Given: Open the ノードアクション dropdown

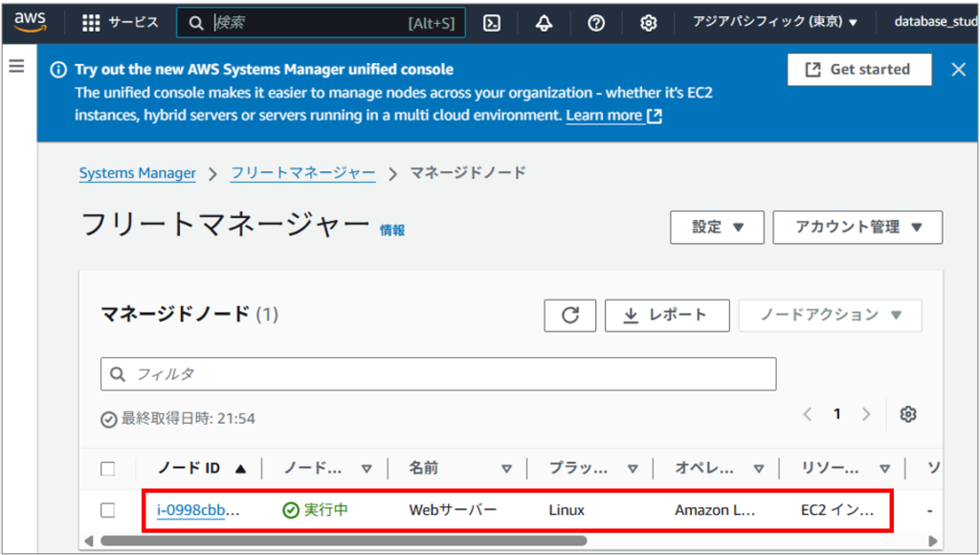Looking at the screenshot, I should pyautogui.click(x=830, y=315).
